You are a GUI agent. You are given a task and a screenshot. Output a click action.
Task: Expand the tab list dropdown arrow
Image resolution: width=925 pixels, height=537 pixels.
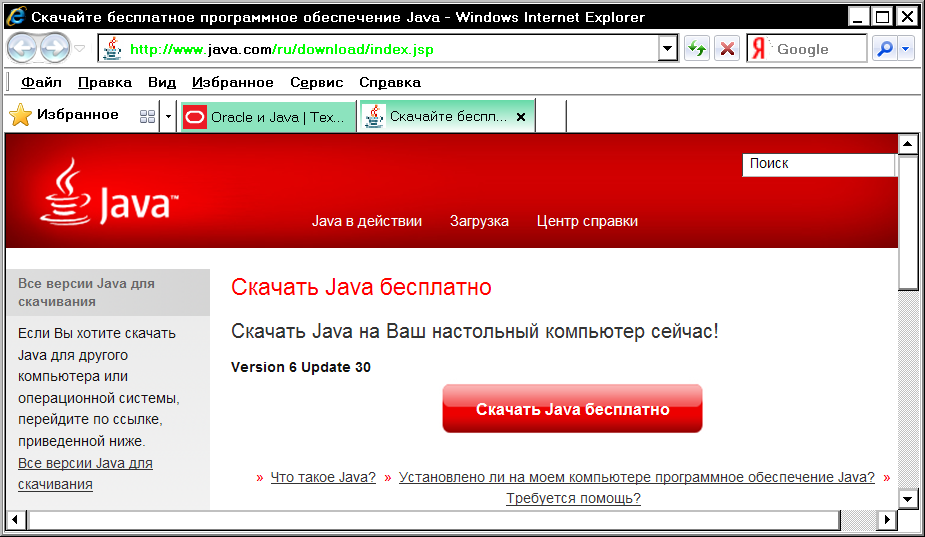168,116
